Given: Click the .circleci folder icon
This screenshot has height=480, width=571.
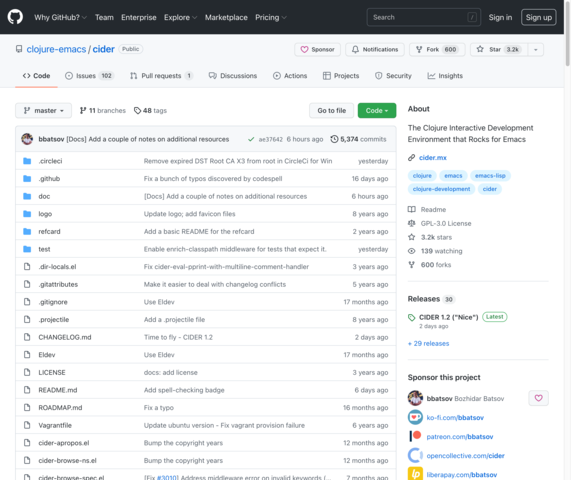Looking at the screenshot, I should pyautogui.click(x=27, y=161).
